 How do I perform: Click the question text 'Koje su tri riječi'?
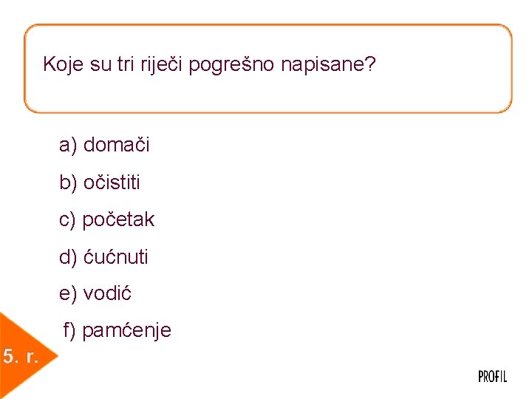[x=115, y=65]
